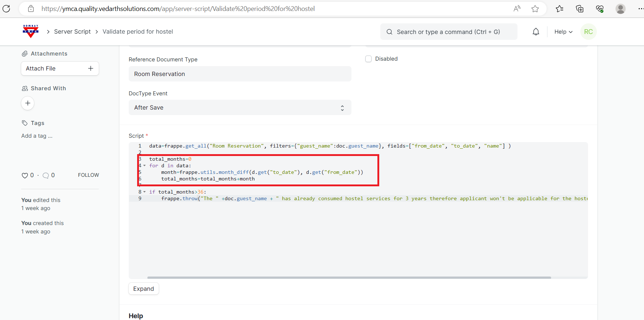Image resolution: width=644 pixels, height=320 pixels.
Task: Add page to favorites star
Action: pos(535,9)
